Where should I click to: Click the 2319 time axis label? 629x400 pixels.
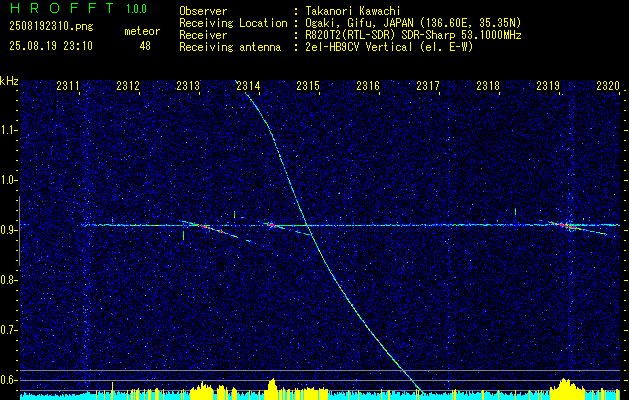coord(548,85)
